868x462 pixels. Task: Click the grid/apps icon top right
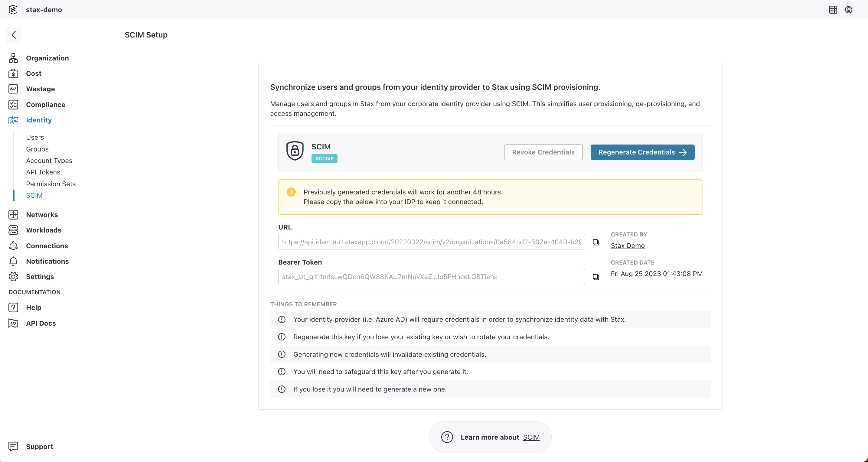833,10
